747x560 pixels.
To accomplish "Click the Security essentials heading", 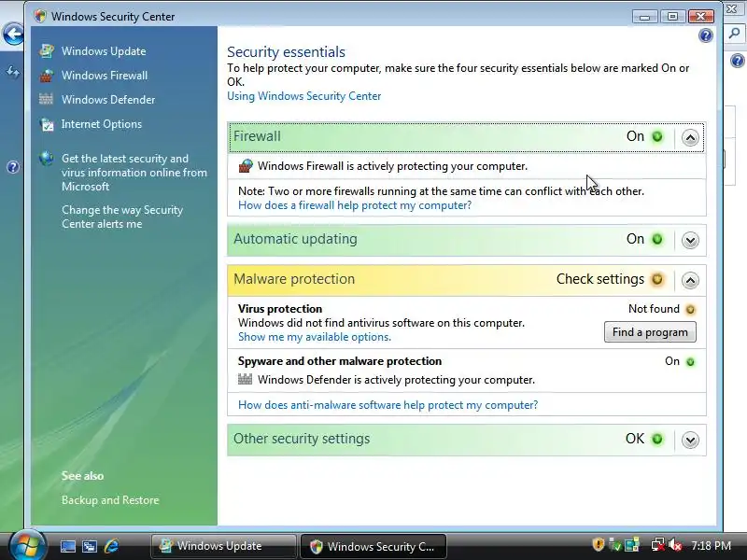I will click(286, 51).
